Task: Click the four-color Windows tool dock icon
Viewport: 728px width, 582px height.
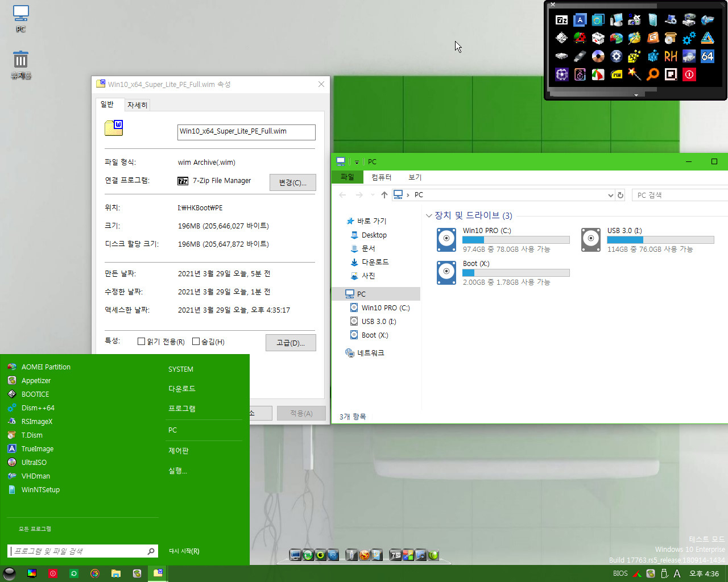Action: pyautogui.click(x=408, y=555)
